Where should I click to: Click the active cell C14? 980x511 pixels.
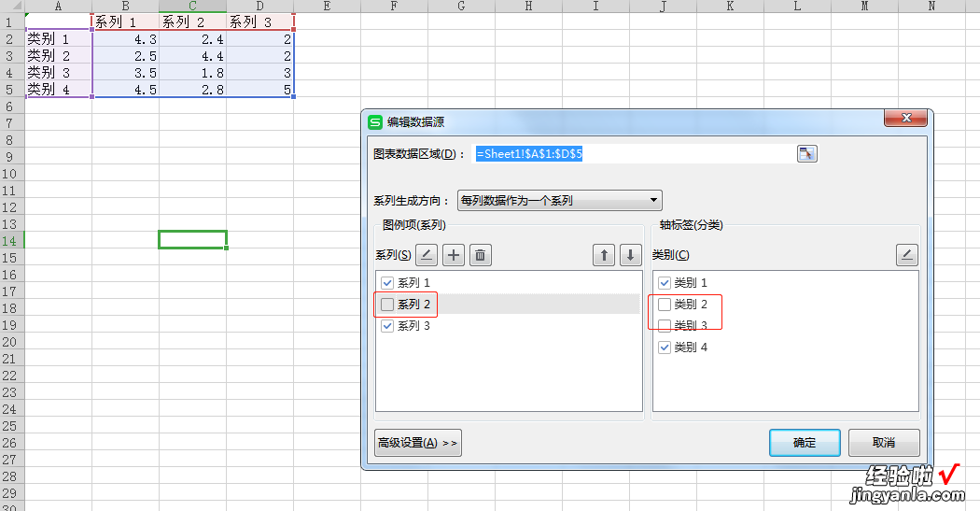[x=192, y=240]
